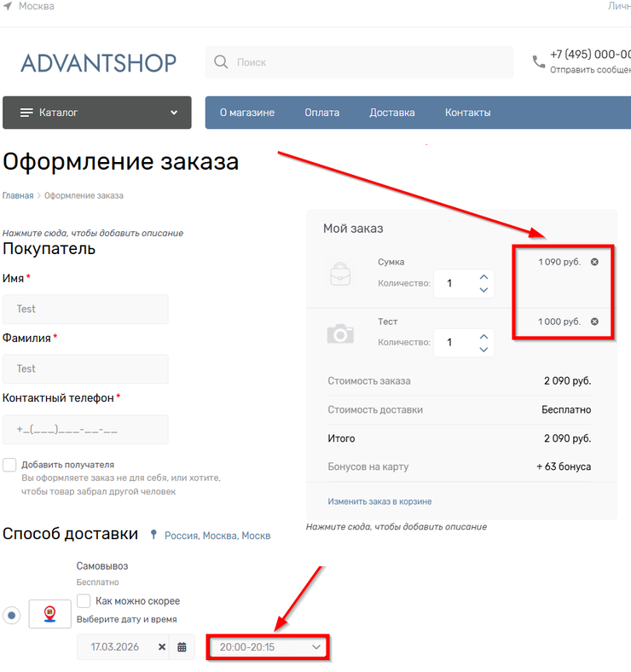Click the description hint below Мой заказ

tap(397, 527)
